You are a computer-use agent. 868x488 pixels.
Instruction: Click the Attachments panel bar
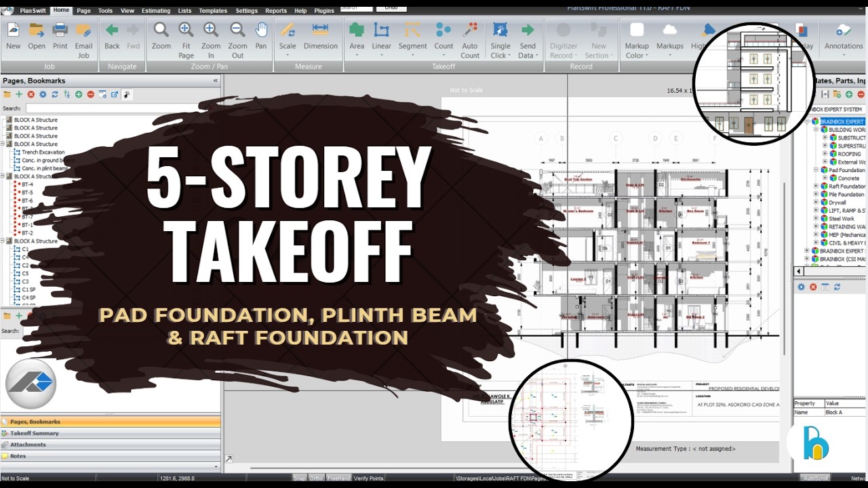point(41,445)
